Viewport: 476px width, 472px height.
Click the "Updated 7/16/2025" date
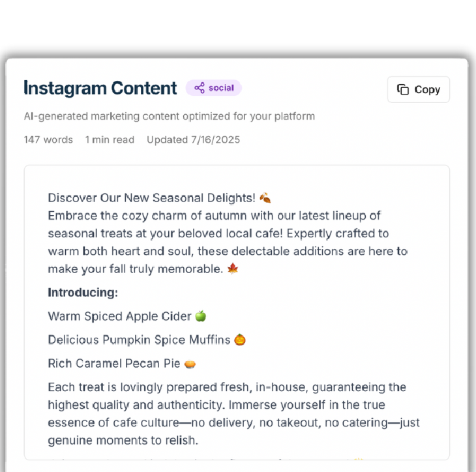193,140
